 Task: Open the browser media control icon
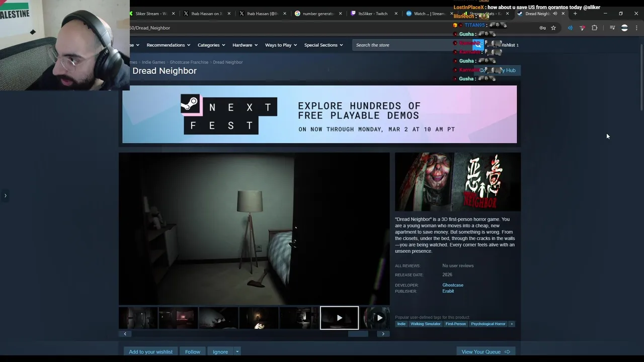click(x=612, y=28)
